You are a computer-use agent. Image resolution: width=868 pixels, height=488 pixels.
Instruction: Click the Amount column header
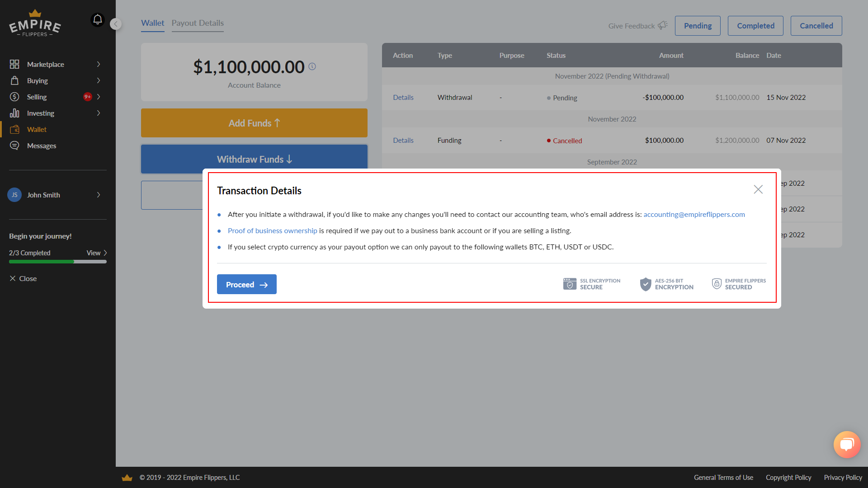click(671, 55)
